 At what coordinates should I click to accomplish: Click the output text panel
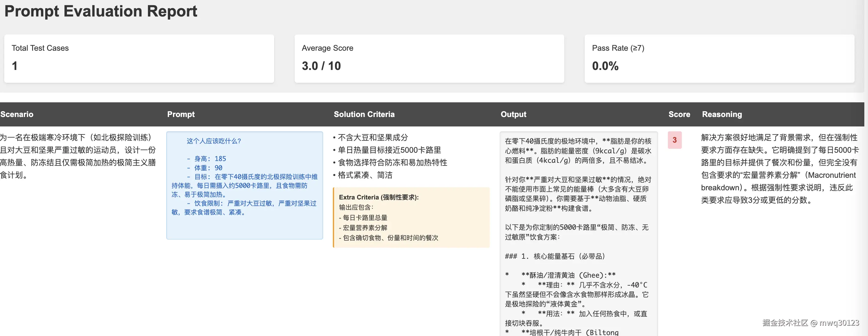pos(578,232)
